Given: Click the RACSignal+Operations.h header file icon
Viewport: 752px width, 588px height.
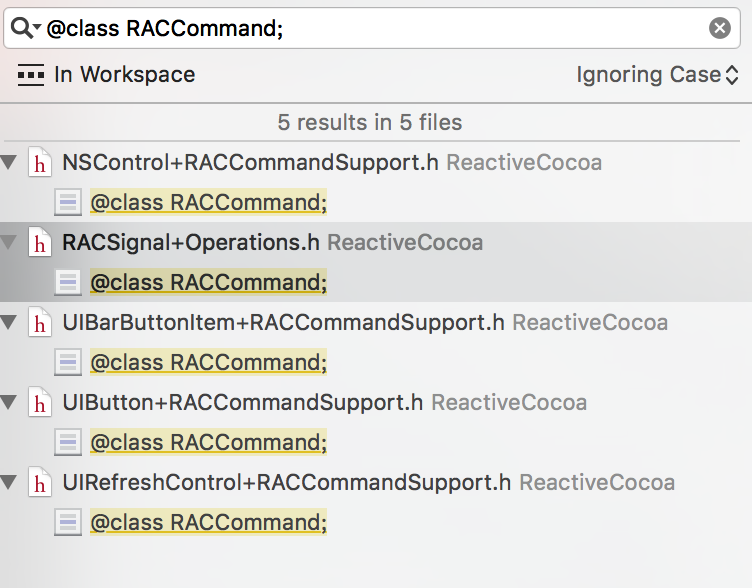Looking at the screenshot, I should (x=40, y=242).
